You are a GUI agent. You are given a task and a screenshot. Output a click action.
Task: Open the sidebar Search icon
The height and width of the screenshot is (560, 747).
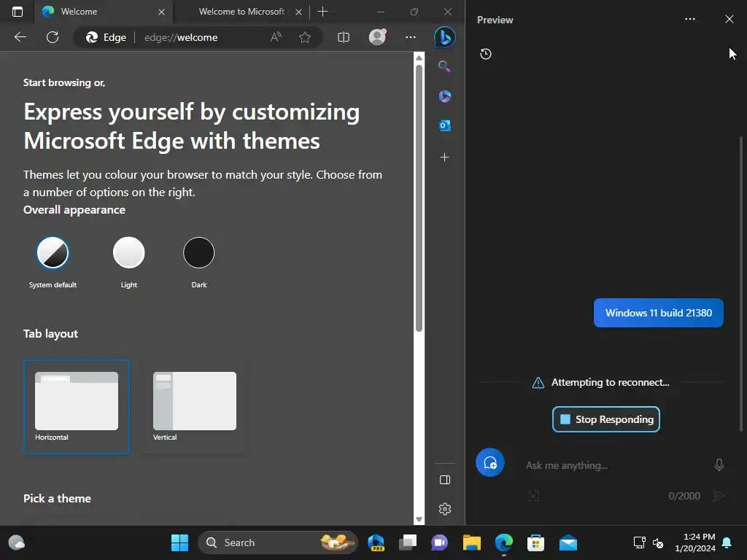point(444,66)
